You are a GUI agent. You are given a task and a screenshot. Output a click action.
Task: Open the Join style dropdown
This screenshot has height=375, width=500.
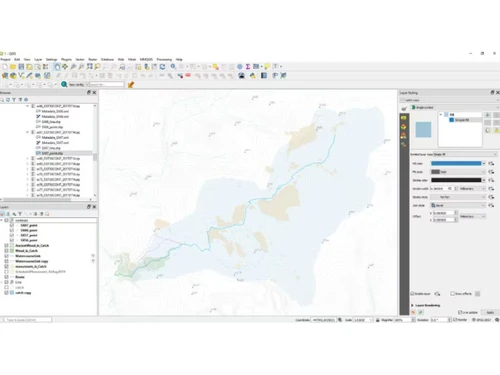tap(458, 205)
